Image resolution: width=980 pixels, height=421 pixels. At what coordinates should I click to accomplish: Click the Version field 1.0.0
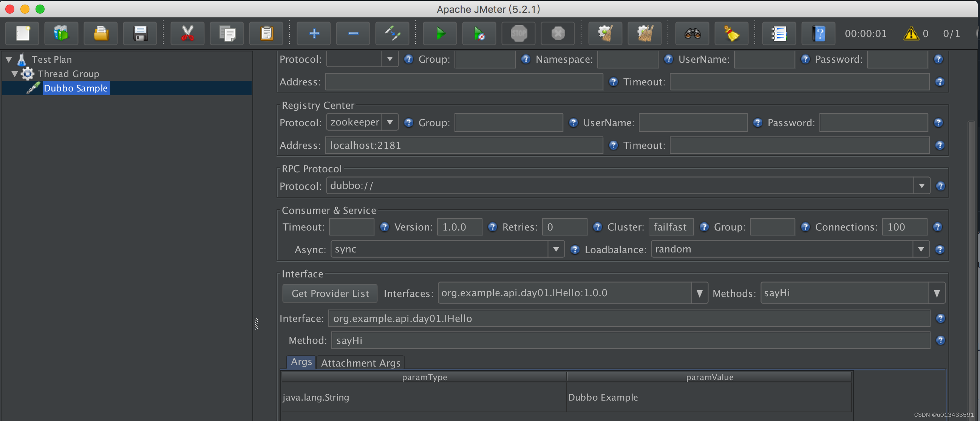(459, 227)
